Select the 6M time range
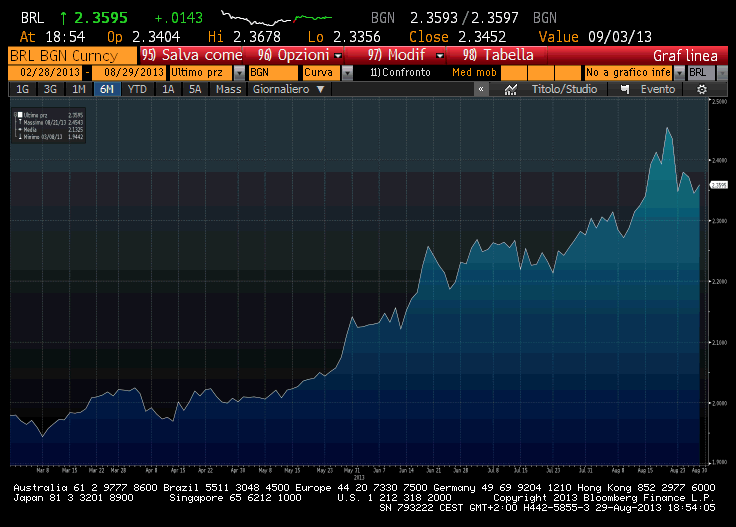The height and width of the screenshot is (527, 736). point(106,89)
